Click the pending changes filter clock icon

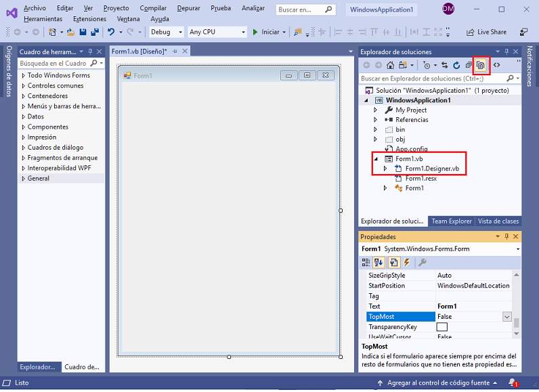[427, 65]
